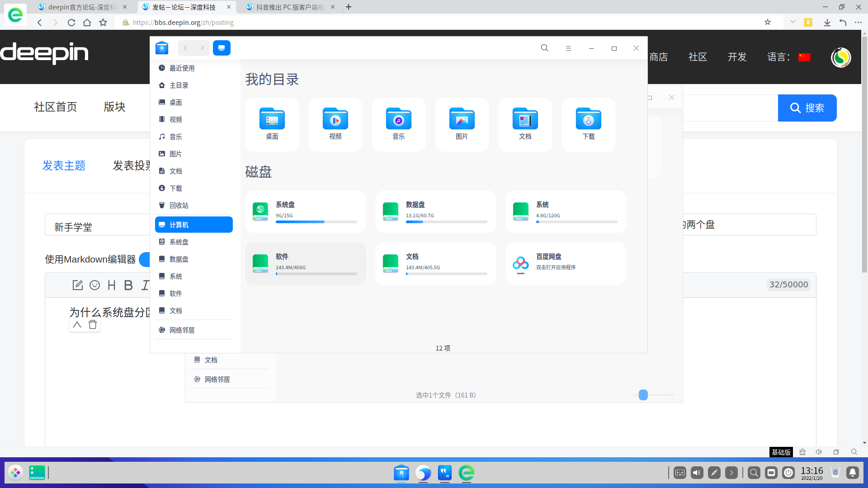Switch file manager to icon view mode
Image resolution: width=868 pixels, height=488 pixels.
(222, 48)
